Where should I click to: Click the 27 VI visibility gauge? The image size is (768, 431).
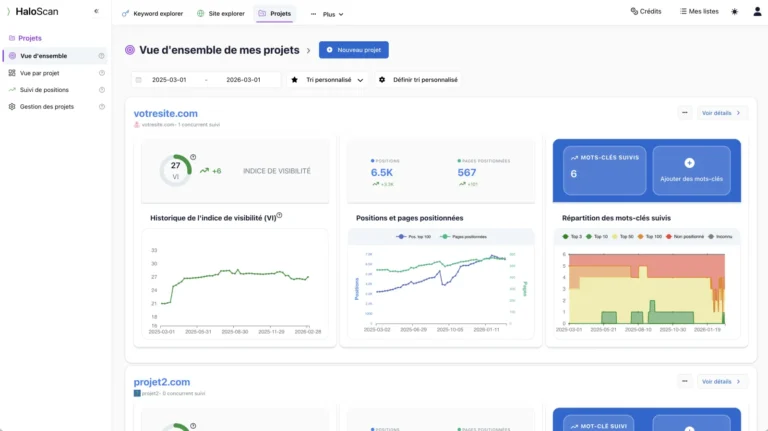tap(175, 170)
